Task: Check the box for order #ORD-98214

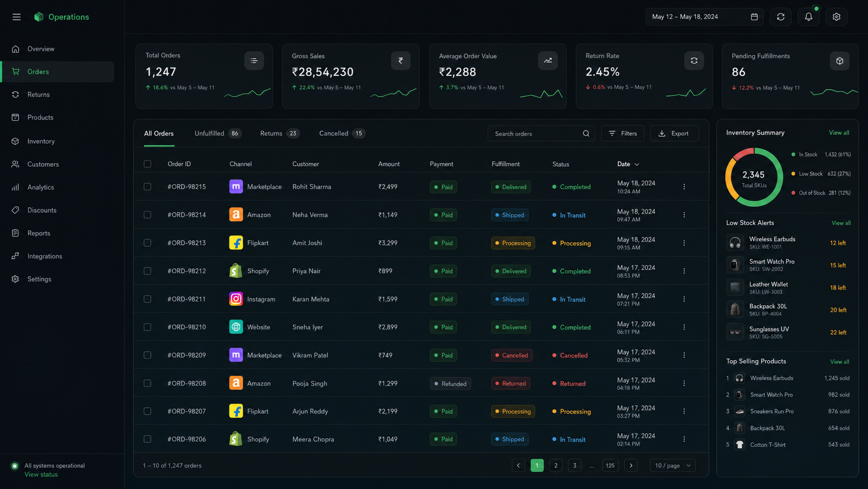Action: (147, 215)
